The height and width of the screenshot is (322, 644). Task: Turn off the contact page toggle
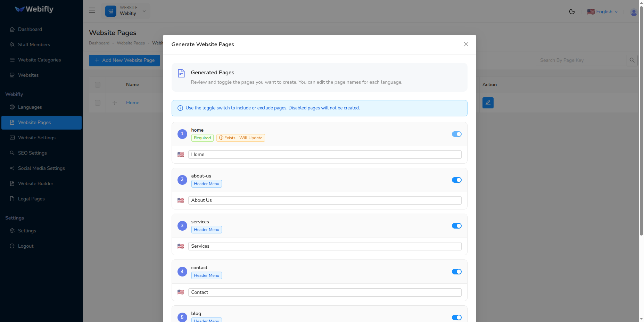[456, 272]
